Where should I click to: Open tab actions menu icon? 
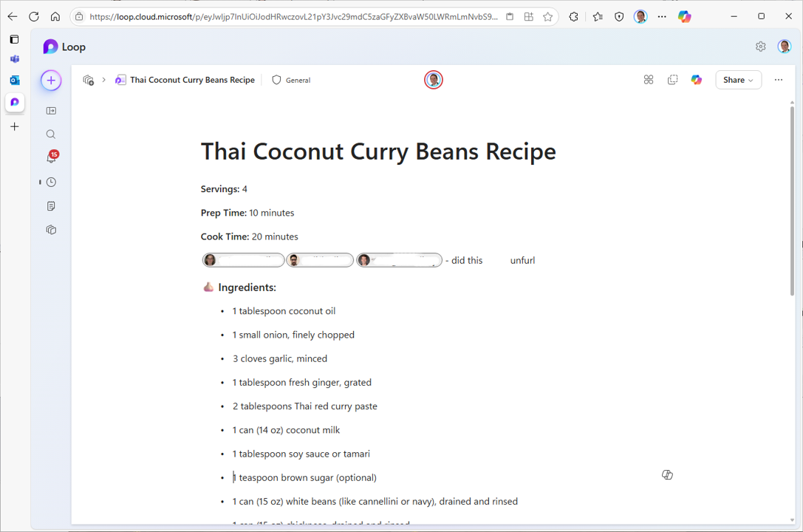point(14,39)
